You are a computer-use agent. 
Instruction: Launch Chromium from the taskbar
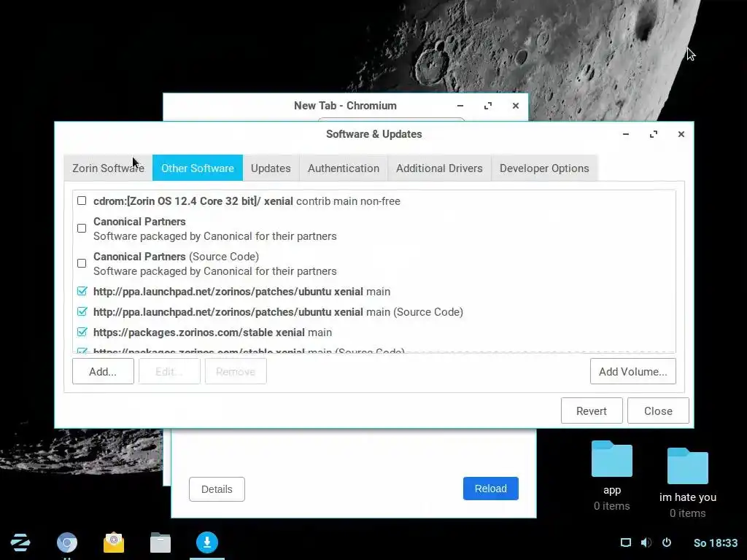[67, 542]
